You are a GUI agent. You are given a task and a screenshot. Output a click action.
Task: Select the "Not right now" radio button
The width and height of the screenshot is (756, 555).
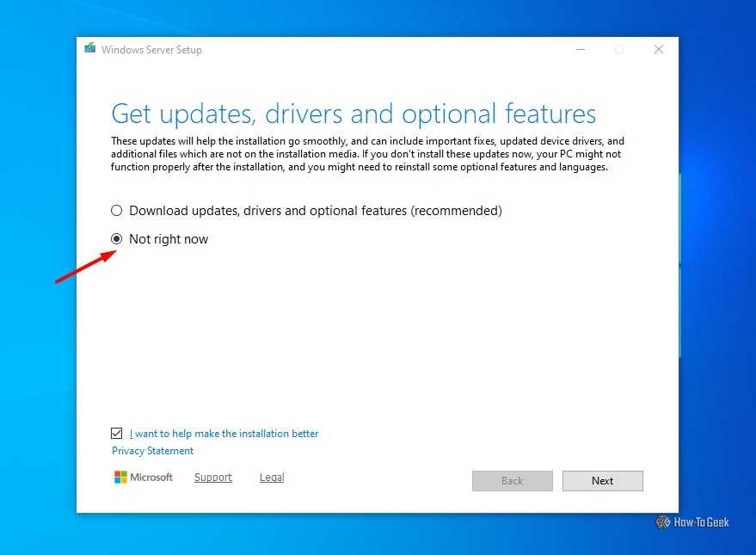click(x=116, y=238)
